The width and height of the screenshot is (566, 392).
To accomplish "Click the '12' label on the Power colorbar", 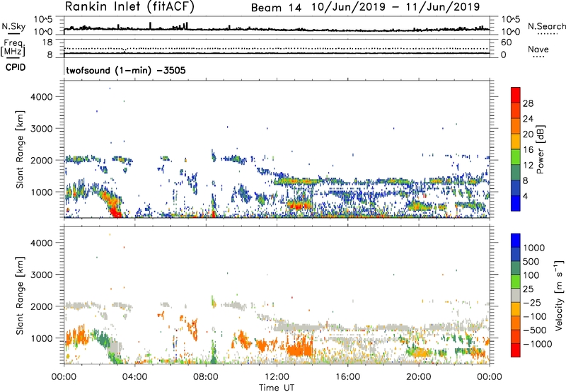I will 528,166.
